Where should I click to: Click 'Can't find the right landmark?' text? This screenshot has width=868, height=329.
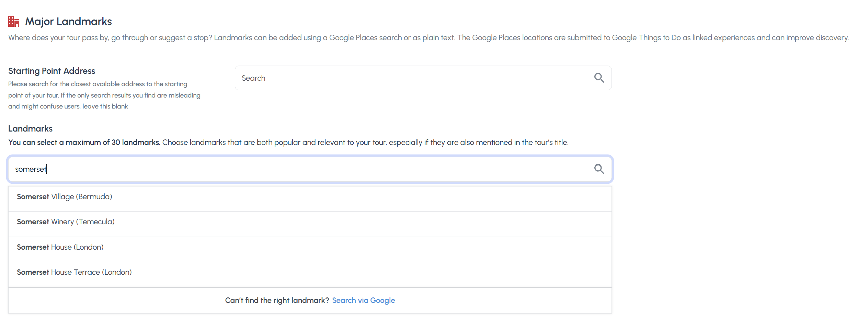277,300
